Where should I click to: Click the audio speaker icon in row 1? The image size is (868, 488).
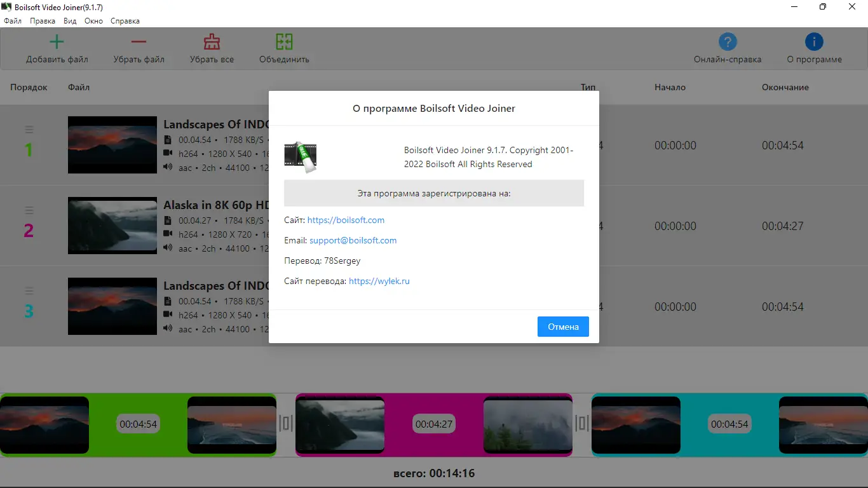(168, 167)
